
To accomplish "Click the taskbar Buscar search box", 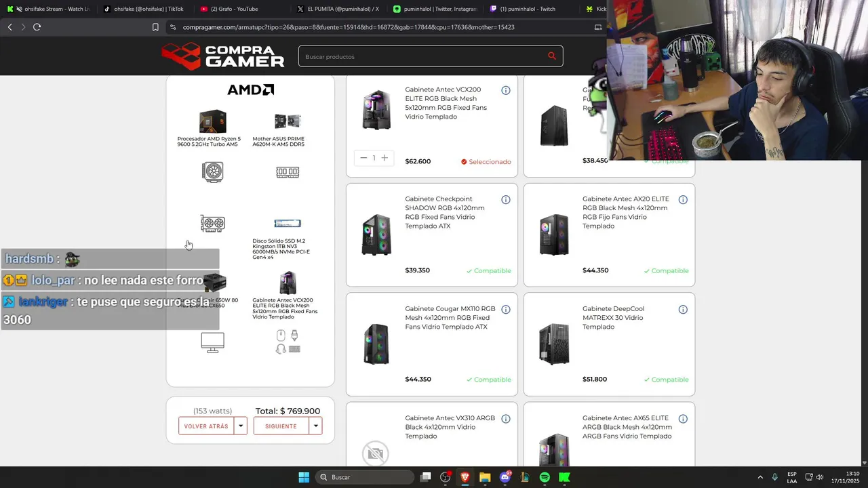I will (366, 477).
